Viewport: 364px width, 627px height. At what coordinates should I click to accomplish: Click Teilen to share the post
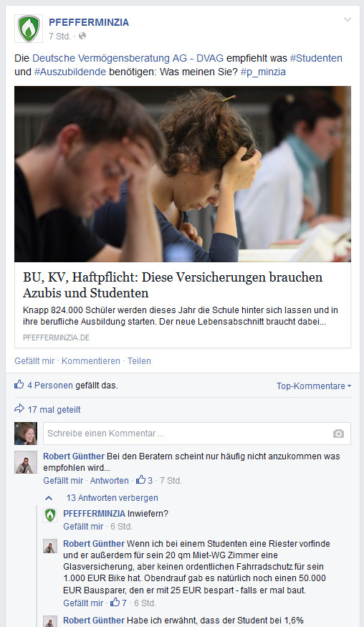click(139, 360)
